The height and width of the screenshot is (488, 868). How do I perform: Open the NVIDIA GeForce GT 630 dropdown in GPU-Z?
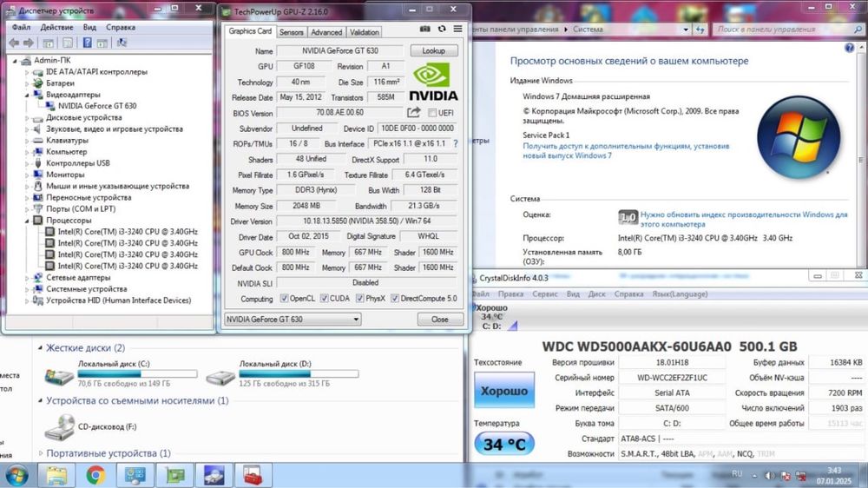(293, 320)
